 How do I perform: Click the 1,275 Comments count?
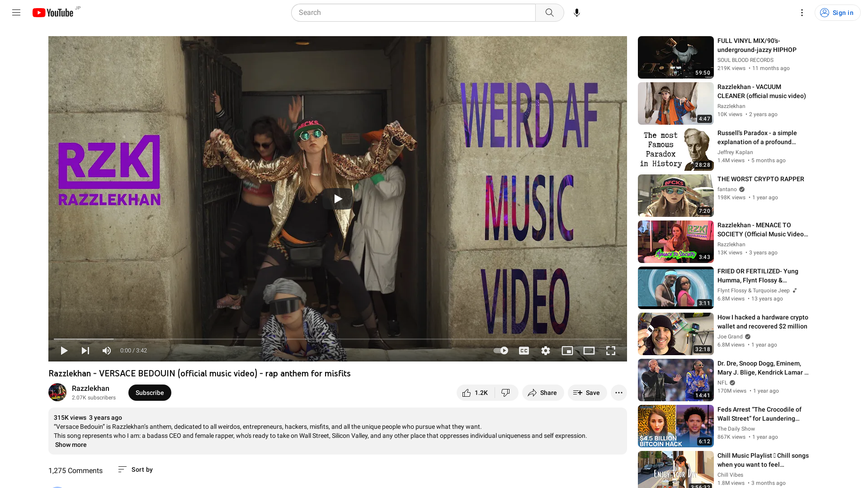pos(75,471)
